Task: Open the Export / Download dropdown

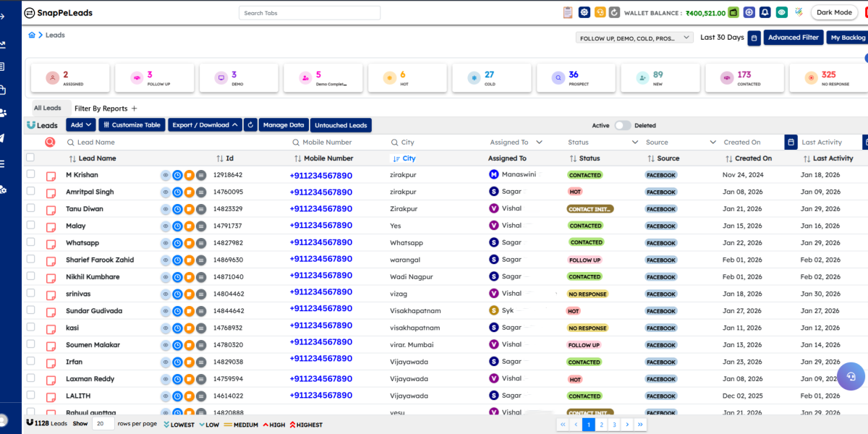Action: (x=205, y=125)
